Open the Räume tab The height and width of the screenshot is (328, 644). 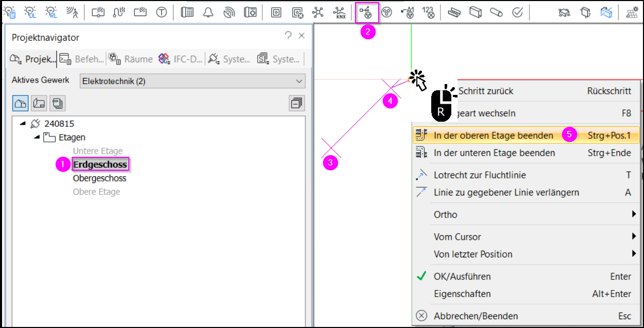coord(131,59)
